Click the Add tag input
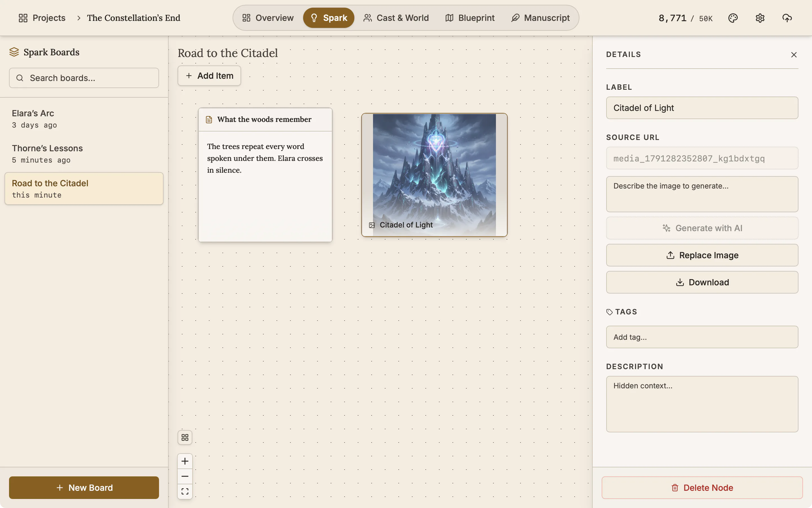The image size is (812, 508). (x=702, y=337)
